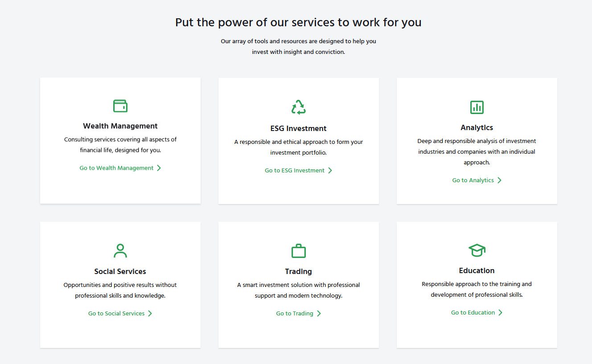Open the Go to Education link

pyautogui.click(x=477, y=312)
